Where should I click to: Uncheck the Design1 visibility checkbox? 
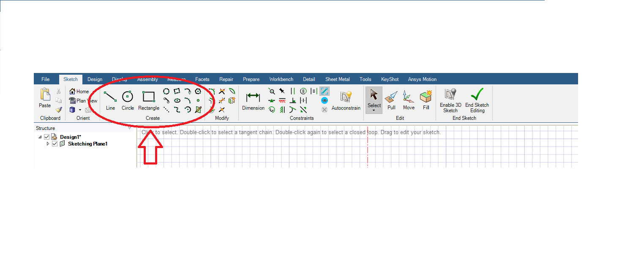[x=47, y=137]
